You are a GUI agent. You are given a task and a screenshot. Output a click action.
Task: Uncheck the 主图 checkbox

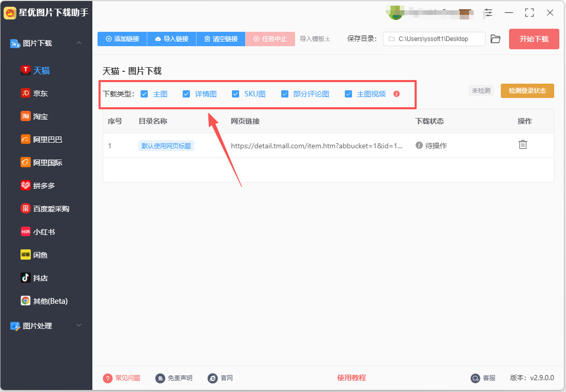point(144,94)
